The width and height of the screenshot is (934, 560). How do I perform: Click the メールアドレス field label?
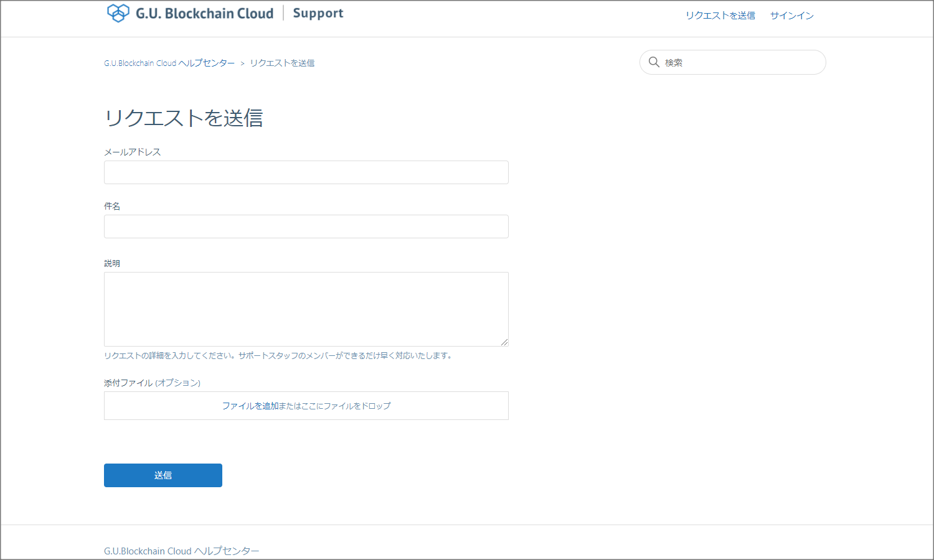tap(133, 152)
